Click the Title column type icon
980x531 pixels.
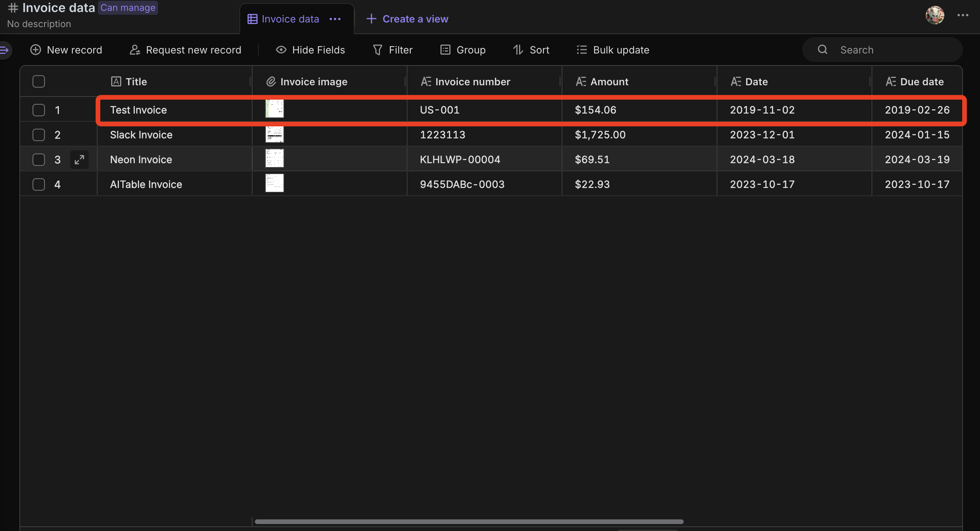(x=116, y=81)
